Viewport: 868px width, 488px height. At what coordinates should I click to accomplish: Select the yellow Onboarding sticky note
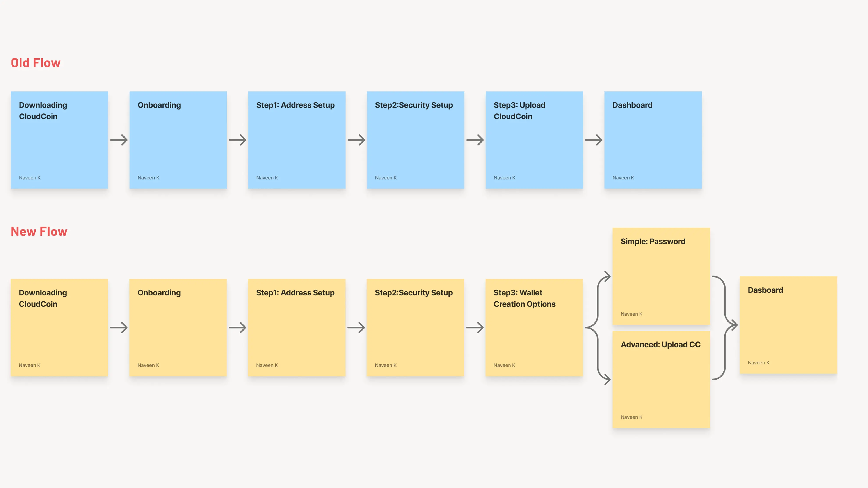[x=178, y=327]
